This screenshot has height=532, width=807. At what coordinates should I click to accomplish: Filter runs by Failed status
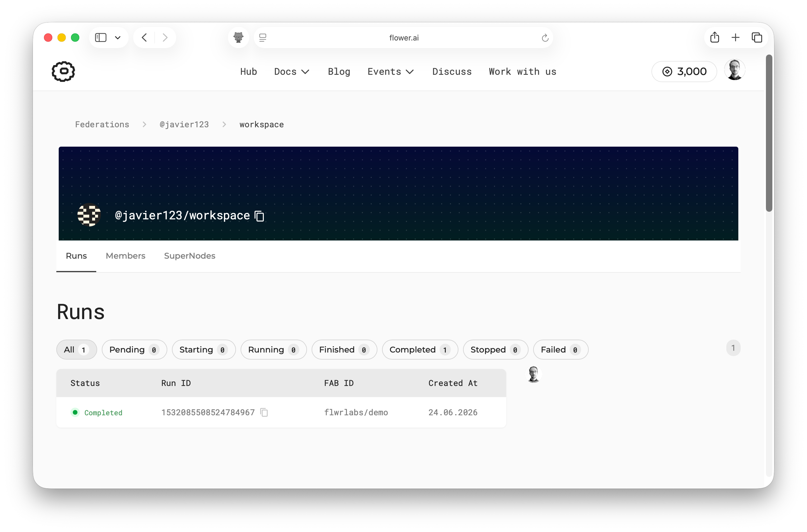click(x=560, y=350)
